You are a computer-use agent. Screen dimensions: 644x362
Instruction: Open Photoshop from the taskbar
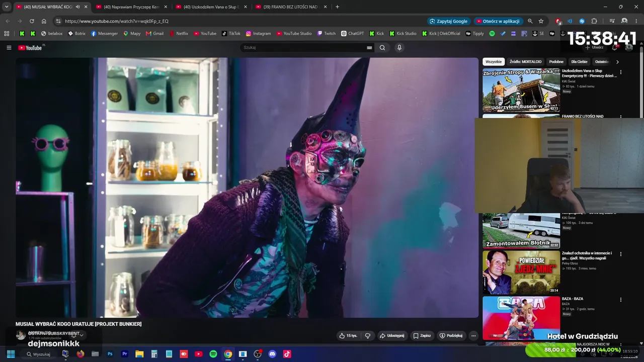click(110, 354)
